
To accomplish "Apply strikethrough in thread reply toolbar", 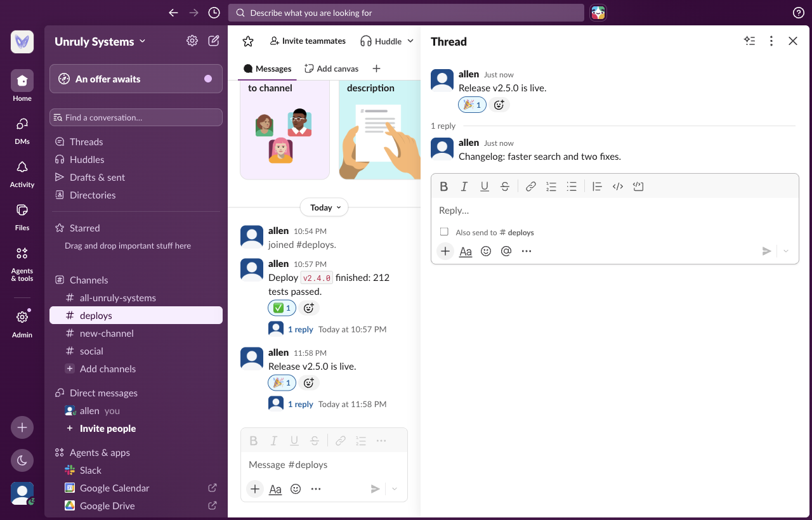I will click(x=505, y=186).
